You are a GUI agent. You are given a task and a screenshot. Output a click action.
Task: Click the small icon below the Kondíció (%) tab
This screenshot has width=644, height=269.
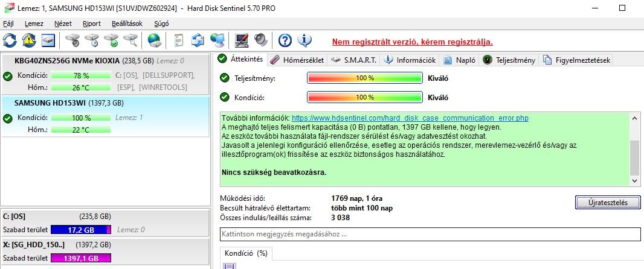pos(229,266)
